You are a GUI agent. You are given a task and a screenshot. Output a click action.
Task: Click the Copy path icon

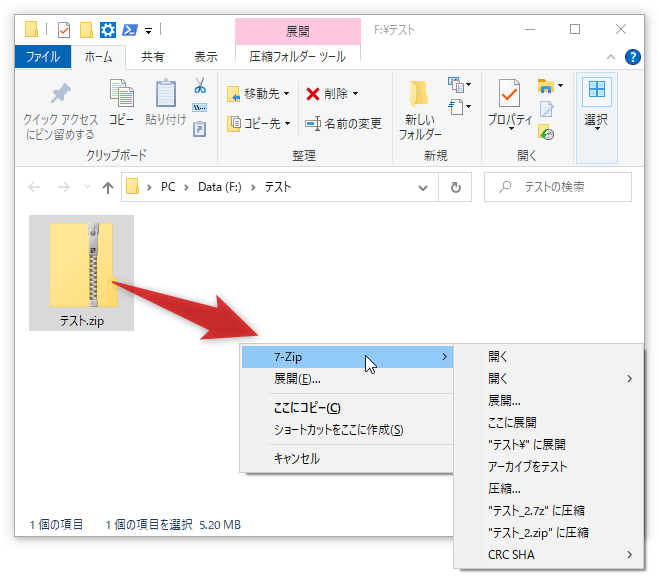coord(200,108)
